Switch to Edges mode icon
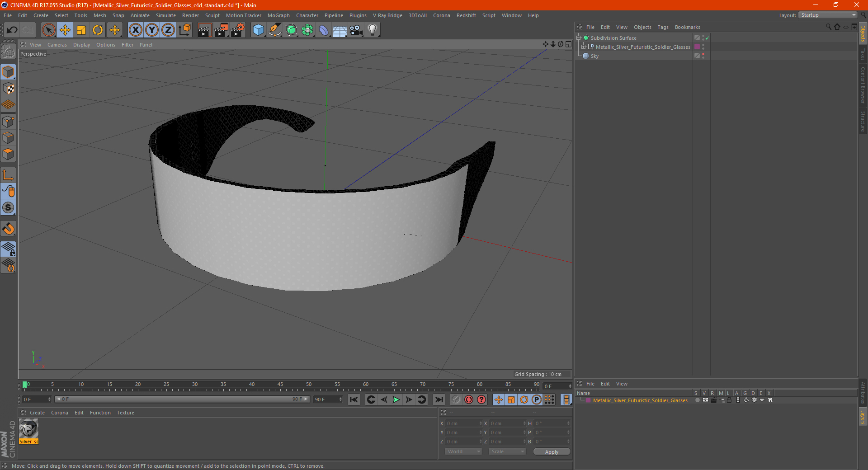 pyautogui.click(x=8, y=138)
